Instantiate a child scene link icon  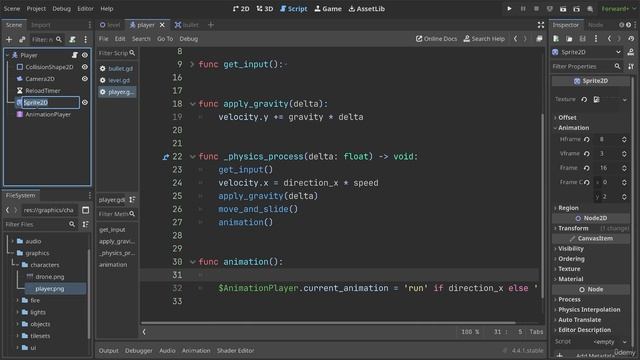pyautogui.click(x=22, y=39)
